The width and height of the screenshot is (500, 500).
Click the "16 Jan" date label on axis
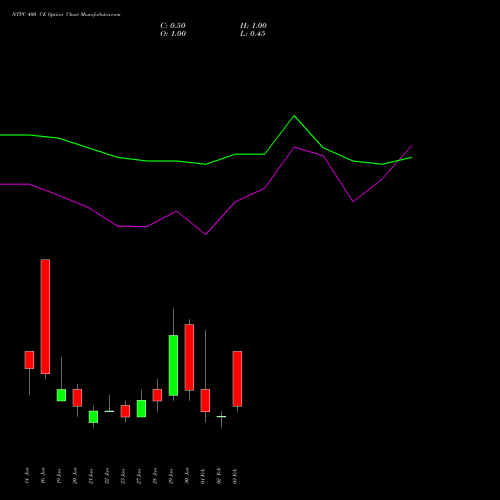pyautogui.click(x=43, y=476)
